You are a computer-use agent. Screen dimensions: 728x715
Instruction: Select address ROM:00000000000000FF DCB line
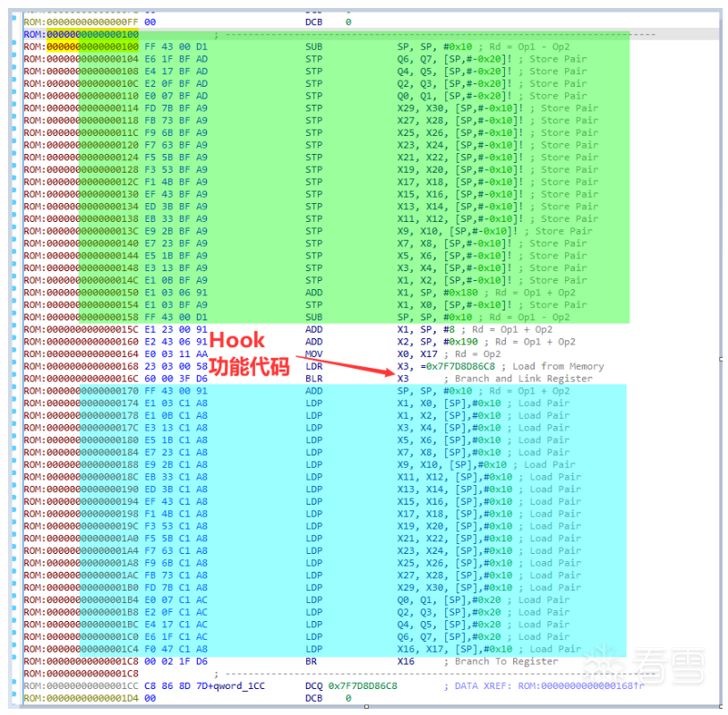point(187,22)
